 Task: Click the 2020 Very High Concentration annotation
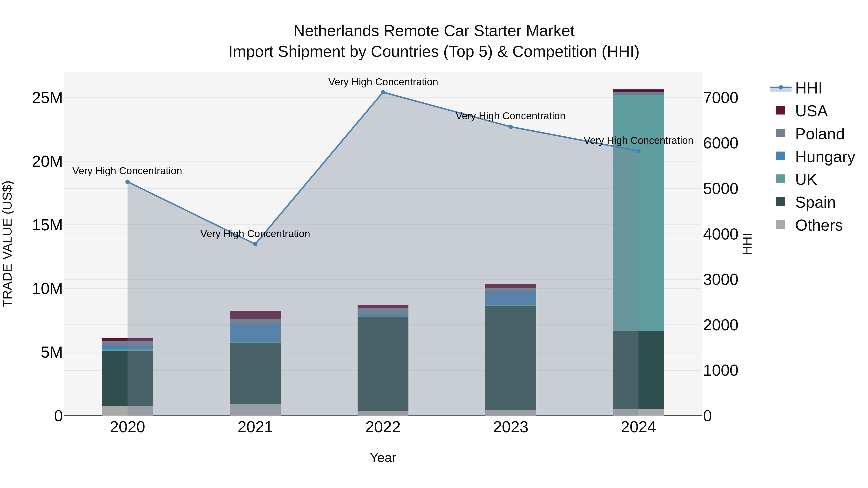pyautogui.click(x=127, y=171)
